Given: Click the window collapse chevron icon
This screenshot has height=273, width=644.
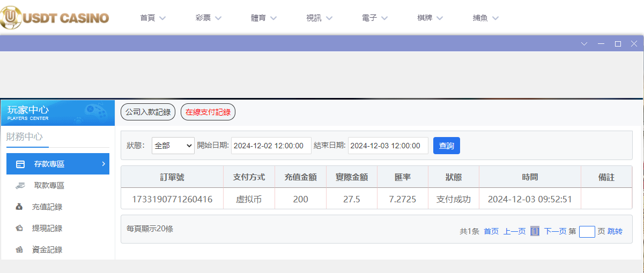Looking at the screenshot, I should click(x=584, y=44).
